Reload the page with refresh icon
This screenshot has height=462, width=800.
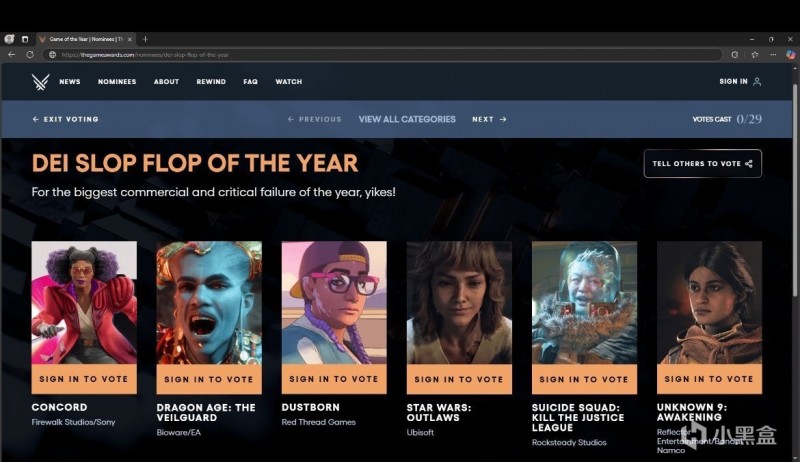[x=30, y=55]
